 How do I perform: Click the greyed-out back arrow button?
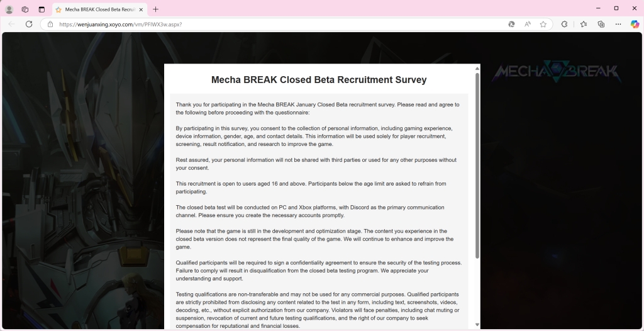point(11,25)
